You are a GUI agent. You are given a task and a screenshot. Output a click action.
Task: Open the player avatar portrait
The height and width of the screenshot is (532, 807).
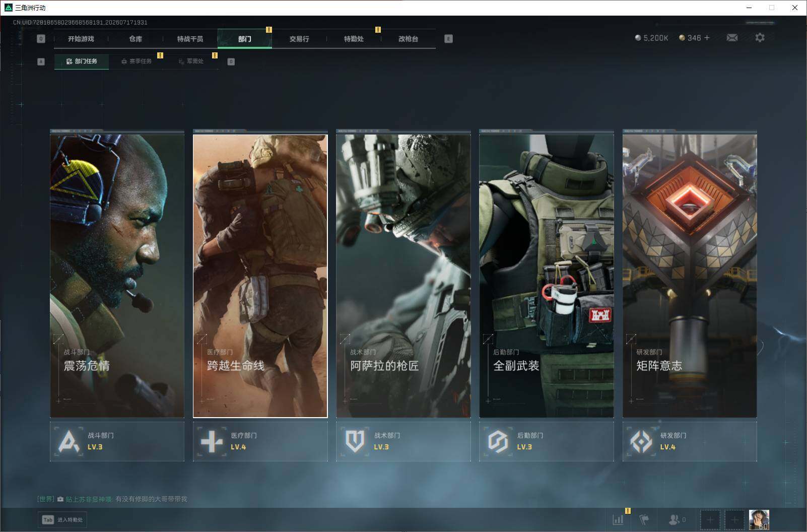[x=759, y=520]
